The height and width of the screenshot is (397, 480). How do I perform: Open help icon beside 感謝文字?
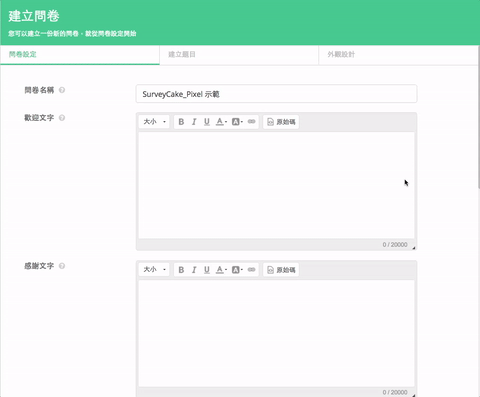pyautogui.click(x=62, y=266)
